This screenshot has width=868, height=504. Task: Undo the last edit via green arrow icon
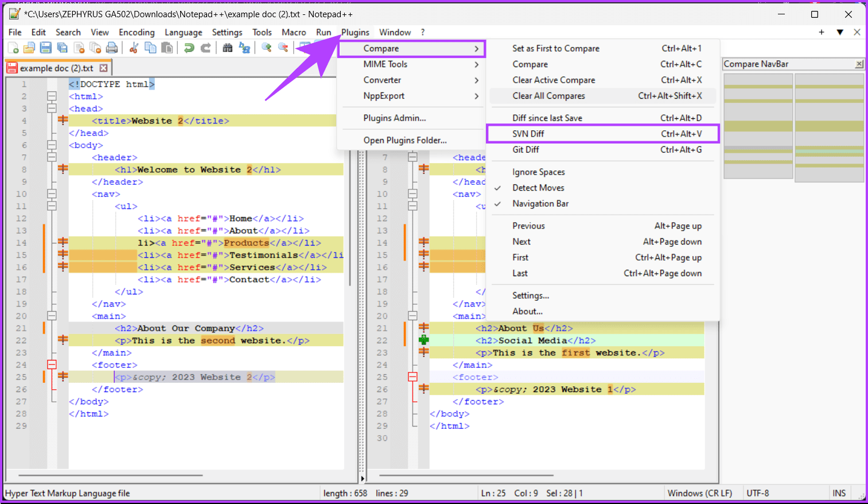click(x=189, y=48)
